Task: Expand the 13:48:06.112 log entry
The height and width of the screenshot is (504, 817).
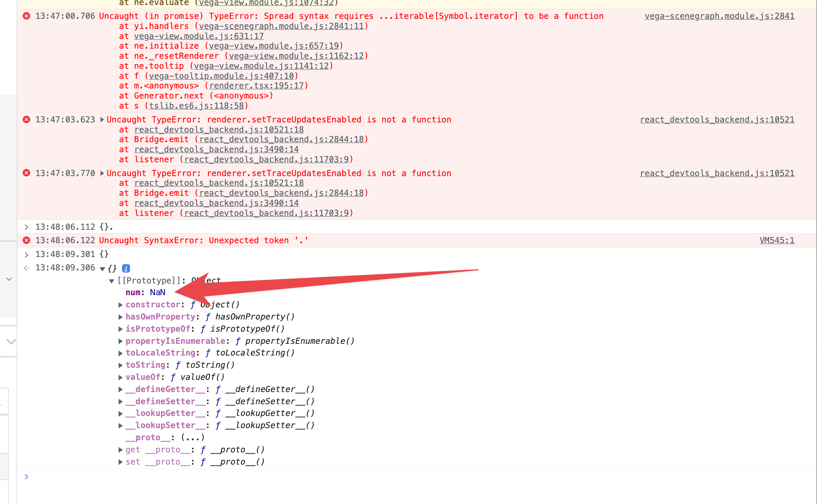Action: (26, 227)
